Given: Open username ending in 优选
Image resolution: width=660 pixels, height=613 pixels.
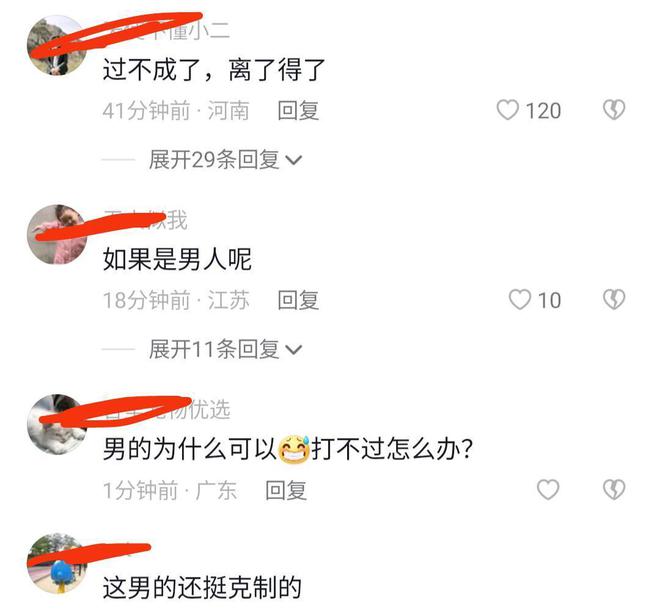Looking at the screenshot, I should [x=167, y=409].
